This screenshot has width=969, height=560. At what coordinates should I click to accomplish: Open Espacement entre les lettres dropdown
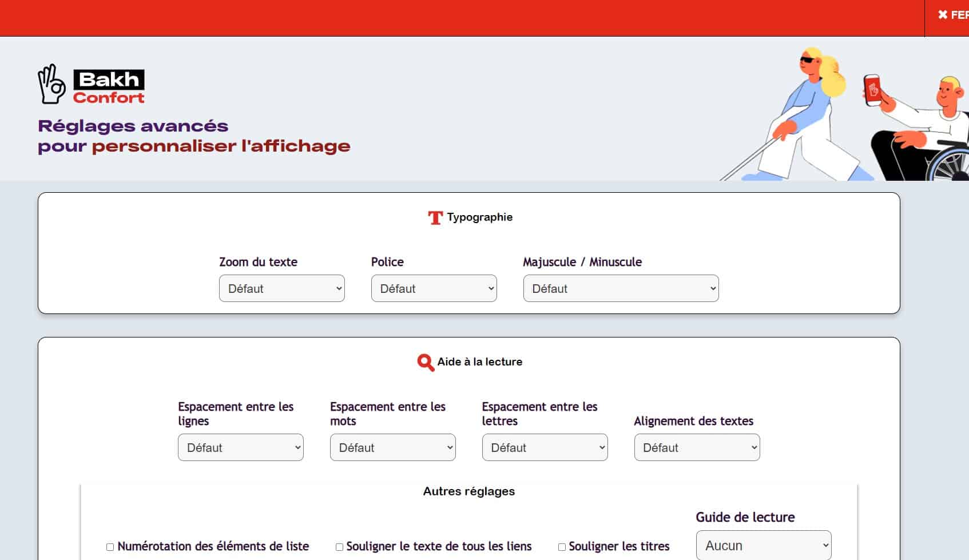point(545,447)
